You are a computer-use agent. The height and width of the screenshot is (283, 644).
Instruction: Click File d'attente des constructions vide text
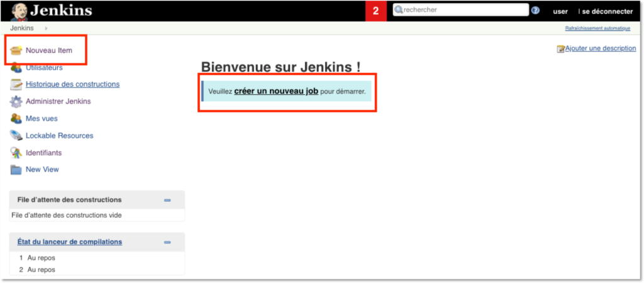[x=67, y=215]
